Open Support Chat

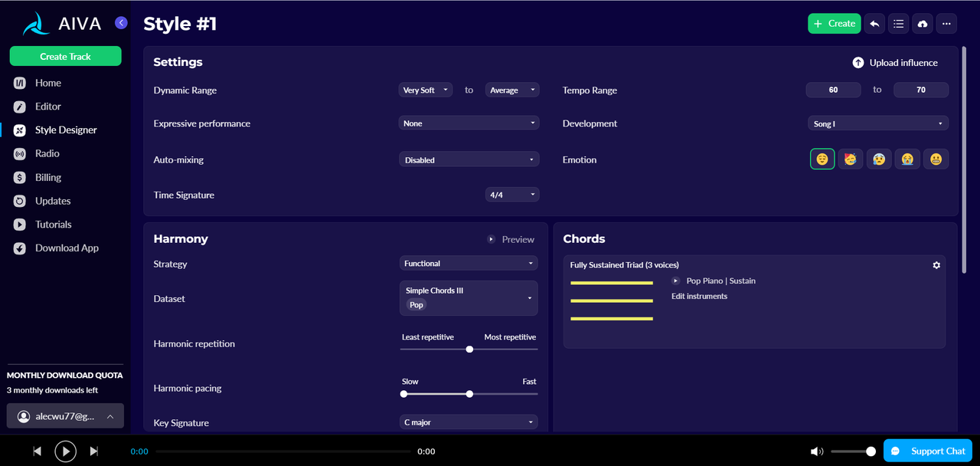click(x=928, y=451)
